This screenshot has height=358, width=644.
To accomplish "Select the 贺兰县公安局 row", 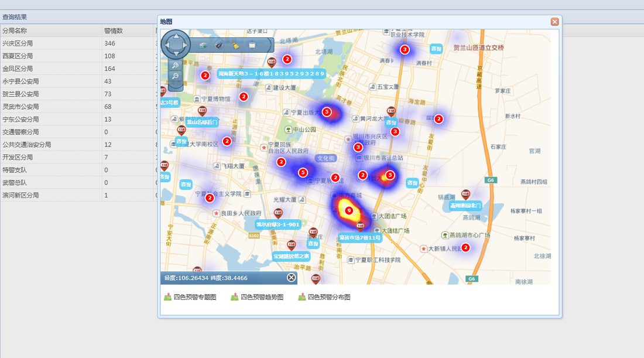I will point(78,94).
